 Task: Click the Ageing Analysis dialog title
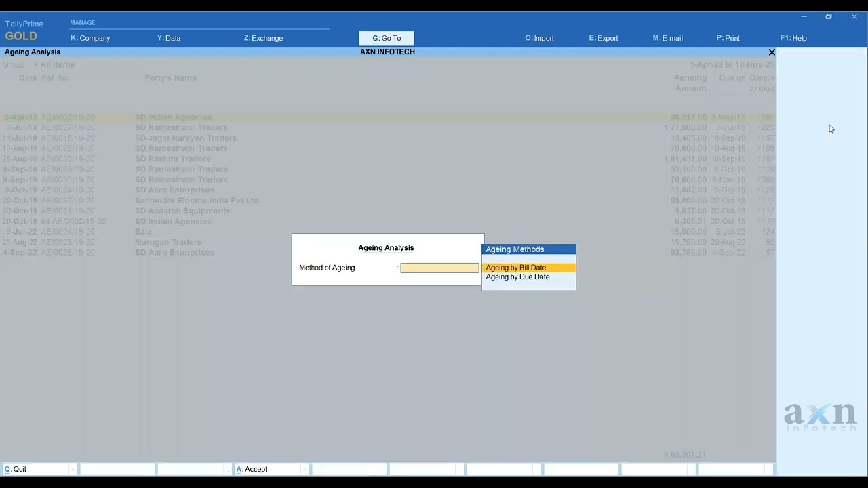tap(386, 247)
